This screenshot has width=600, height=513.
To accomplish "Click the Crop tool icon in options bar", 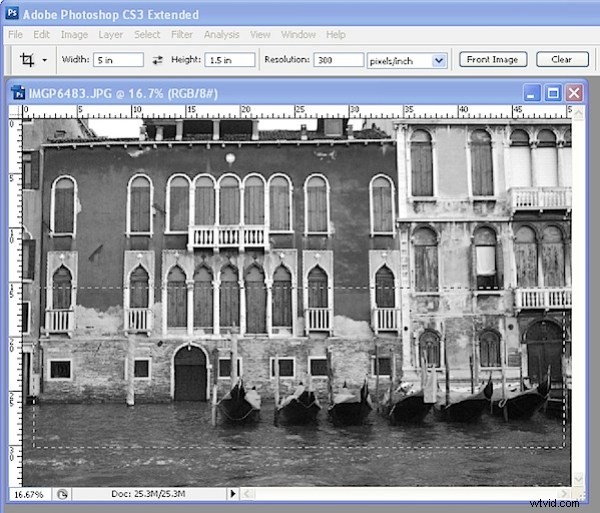I will (x=27, y=60).
